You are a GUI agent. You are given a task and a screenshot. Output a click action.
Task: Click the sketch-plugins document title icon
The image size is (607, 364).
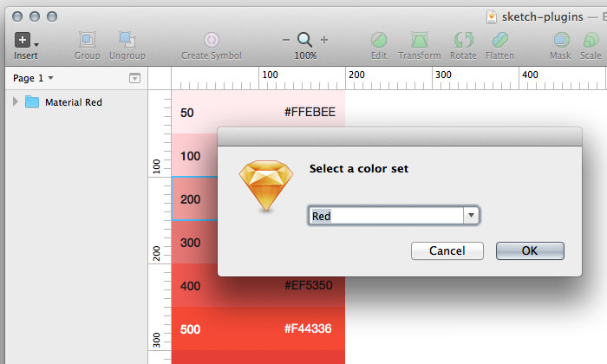tap(492, 16)
